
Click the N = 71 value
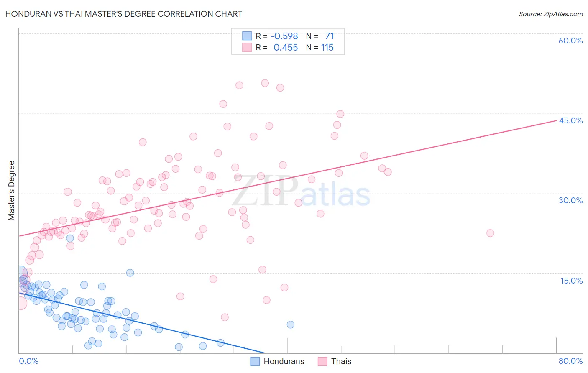tap(320, 36)
